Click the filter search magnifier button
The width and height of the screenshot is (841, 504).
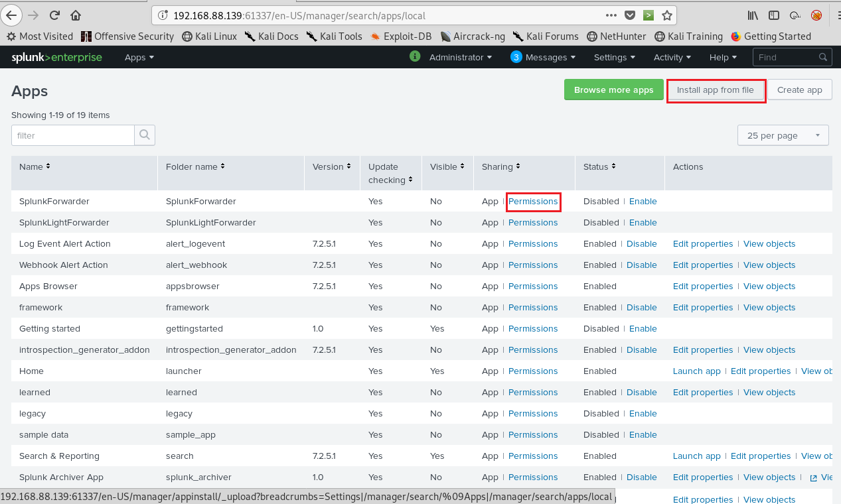pos(145,135)
